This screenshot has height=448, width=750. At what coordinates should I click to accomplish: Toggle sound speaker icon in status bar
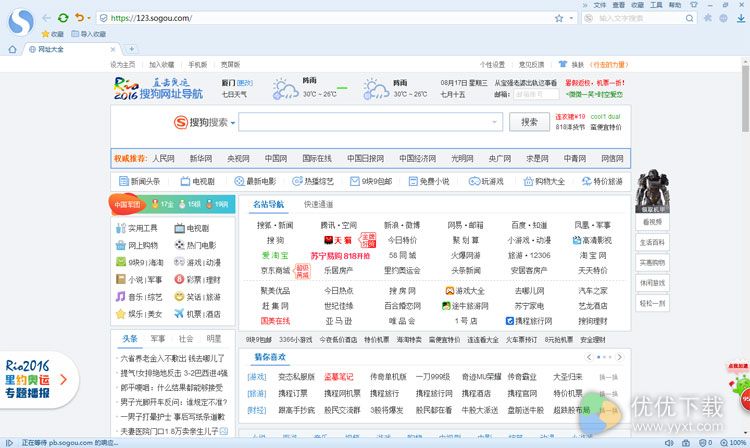[x=669, y=443]
